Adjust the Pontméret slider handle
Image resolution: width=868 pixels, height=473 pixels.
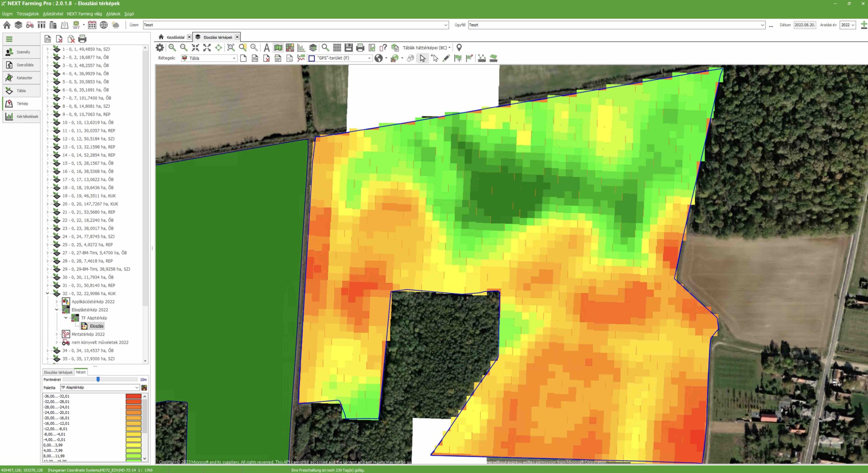(98, 379)
